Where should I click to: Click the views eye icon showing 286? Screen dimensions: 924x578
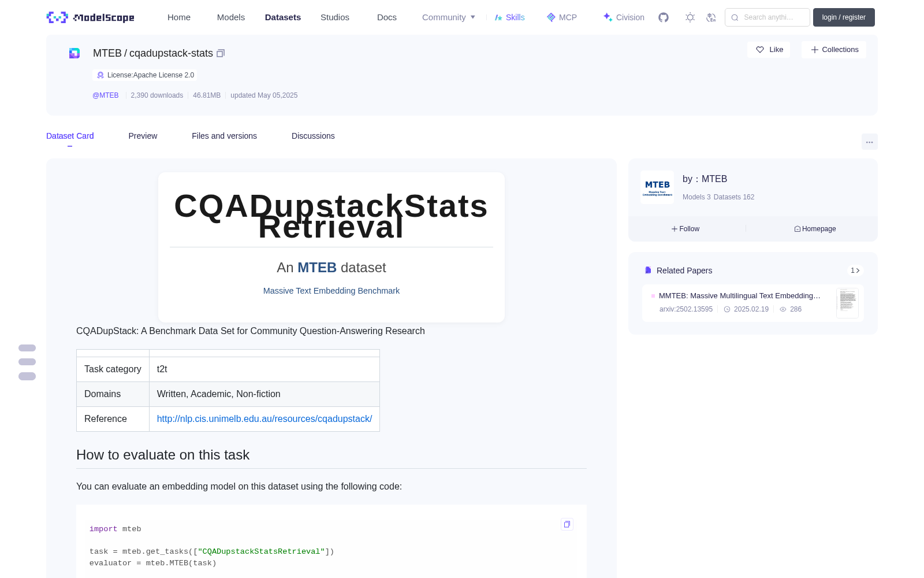point(783,309)
